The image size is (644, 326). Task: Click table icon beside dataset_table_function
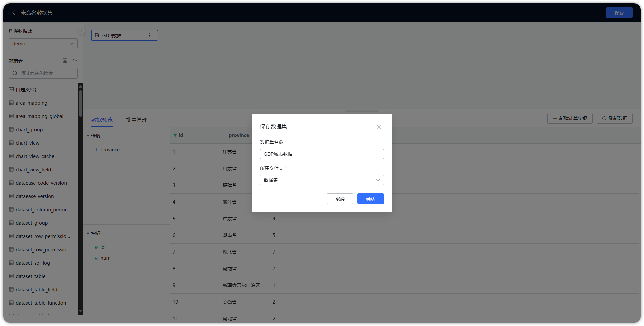11,303
